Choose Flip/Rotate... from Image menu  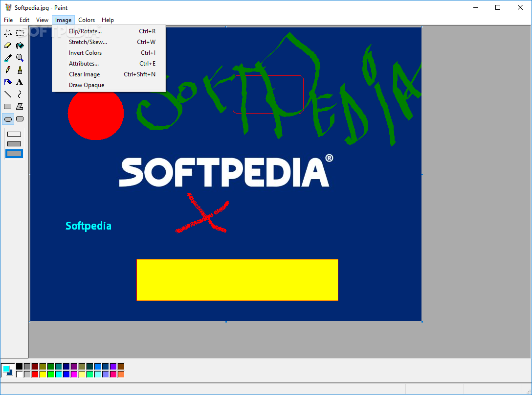109,31
